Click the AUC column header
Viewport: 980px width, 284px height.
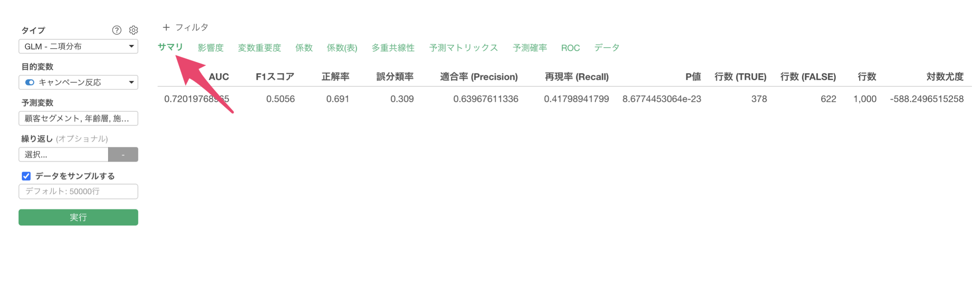point(219,77)
